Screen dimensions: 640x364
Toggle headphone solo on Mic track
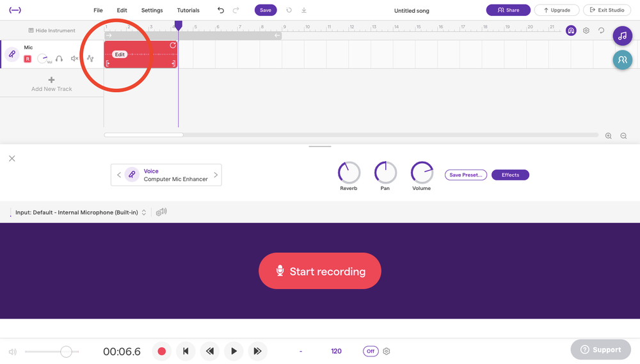point(59,59)
